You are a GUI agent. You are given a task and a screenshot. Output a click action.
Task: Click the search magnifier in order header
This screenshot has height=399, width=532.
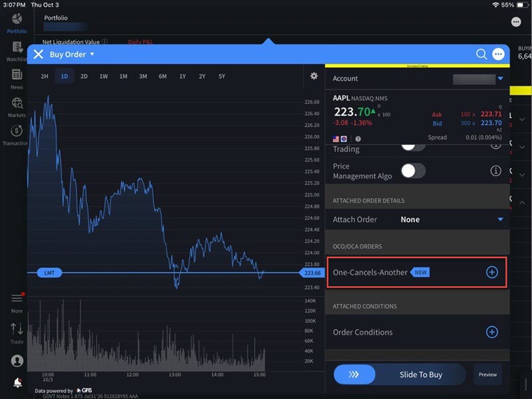click(x=481, y=55)
